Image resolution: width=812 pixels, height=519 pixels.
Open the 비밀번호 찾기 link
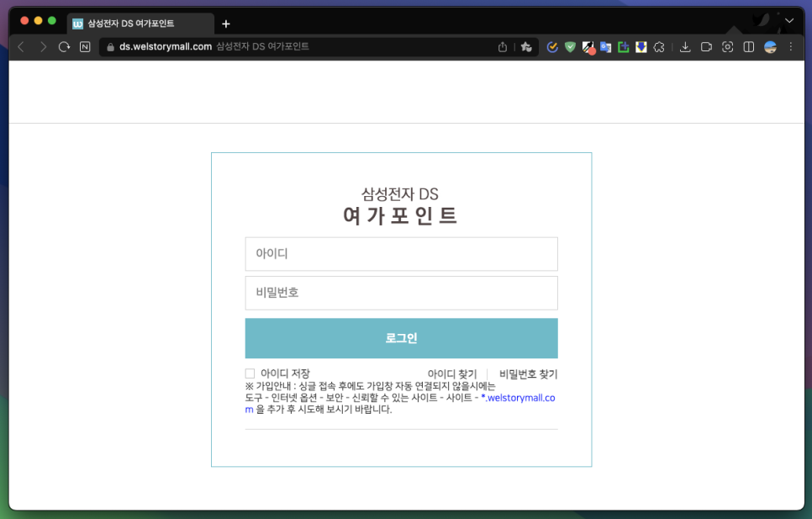(x=528, y=374)
